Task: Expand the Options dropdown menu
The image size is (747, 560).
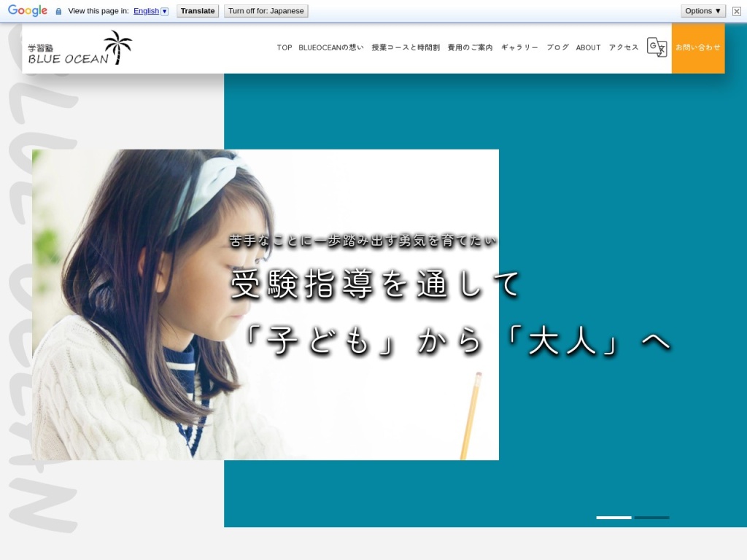Action: pos(703,11)
